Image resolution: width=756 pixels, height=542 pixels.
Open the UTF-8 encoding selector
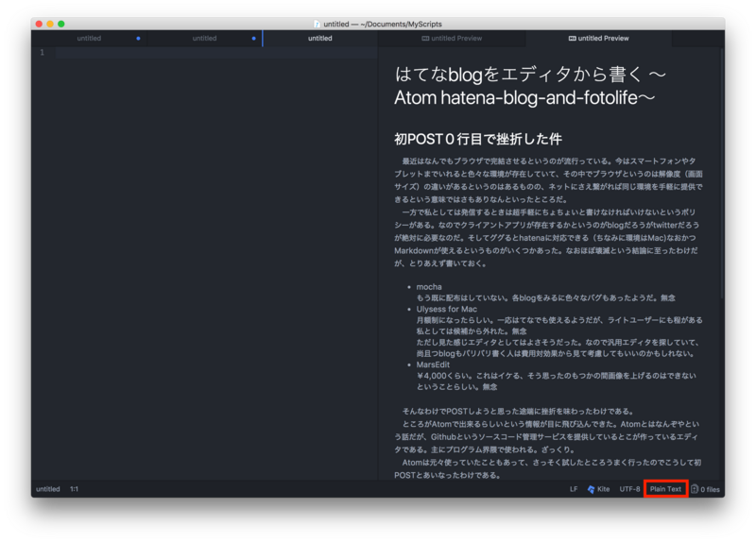pos(629,489)
